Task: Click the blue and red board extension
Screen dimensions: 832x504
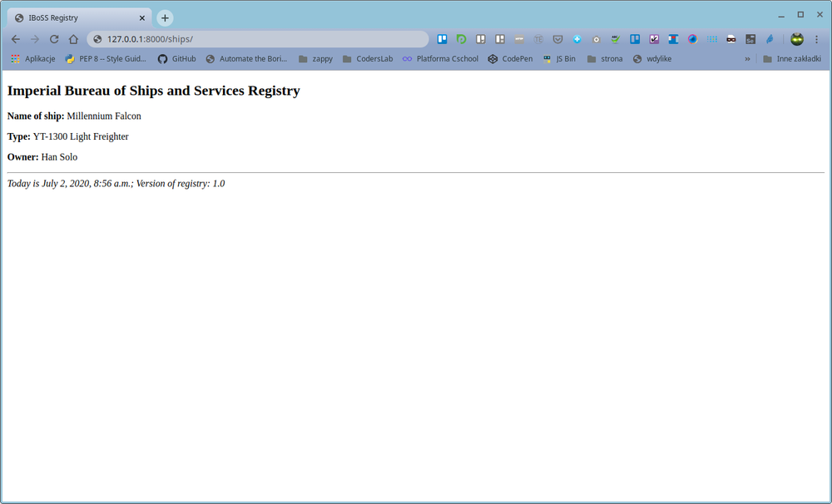Action: point(673,39)
